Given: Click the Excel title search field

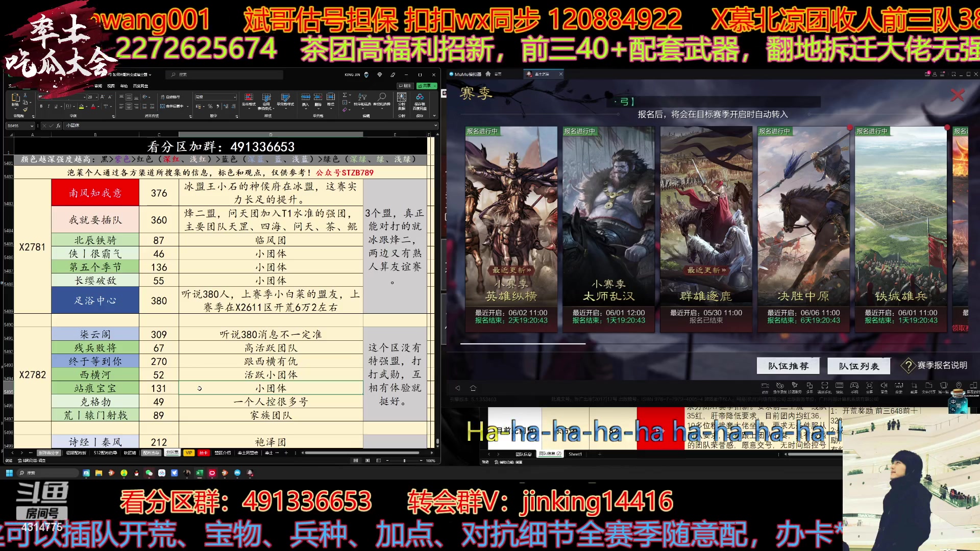Looking at the screenshot, I should point(224,74).
